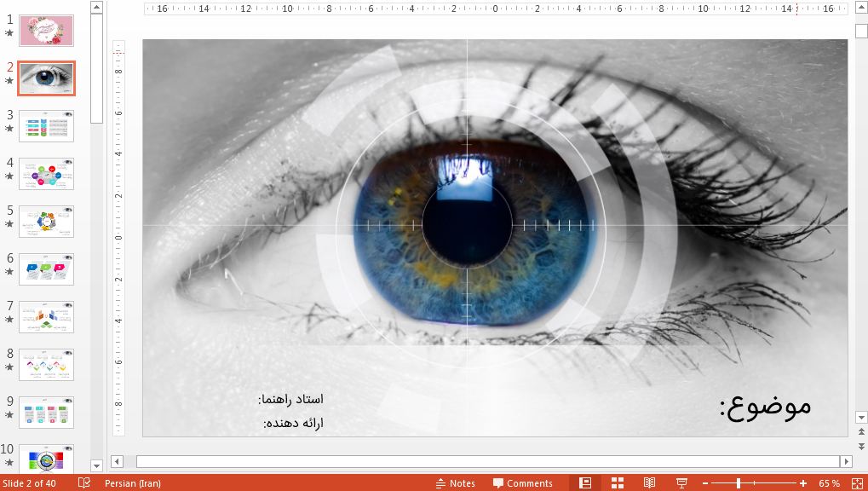Viewport: 868px width, 491px height.
Task: Select the slide 7 thumbnail
Action: [46, 316]
